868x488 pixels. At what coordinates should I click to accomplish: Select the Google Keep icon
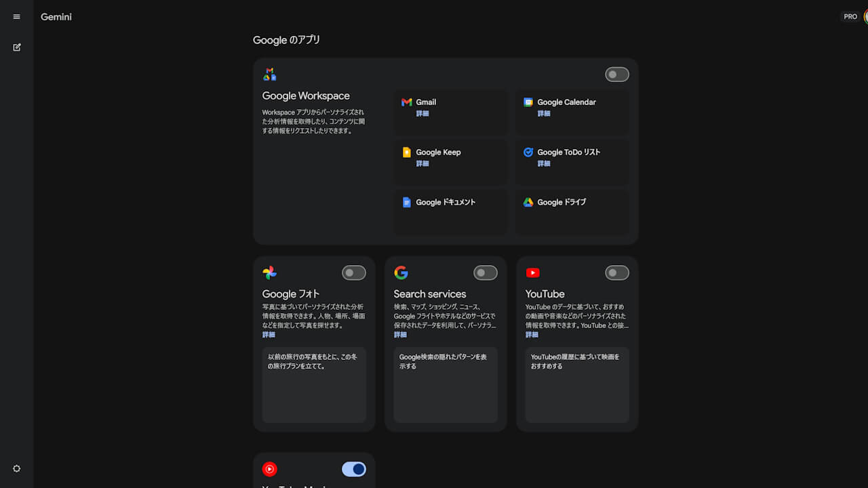tap(406, 152)
